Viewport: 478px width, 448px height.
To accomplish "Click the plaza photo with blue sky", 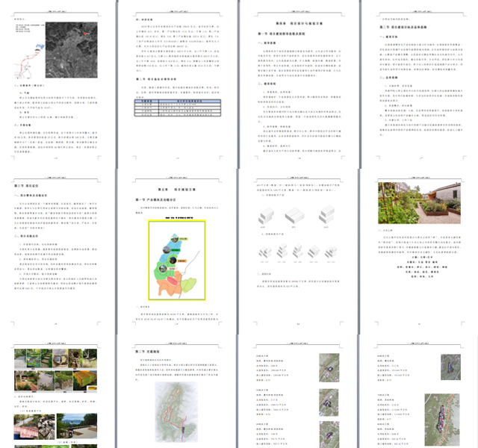I will click(x=77, y=426).
